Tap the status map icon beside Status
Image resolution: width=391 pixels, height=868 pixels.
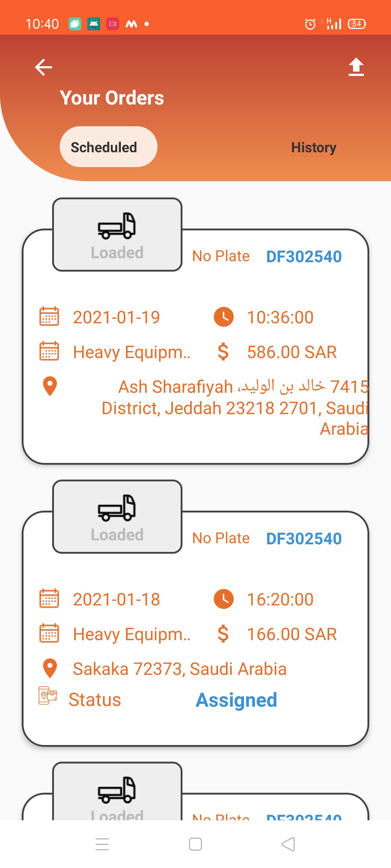(x=48, y=695)
